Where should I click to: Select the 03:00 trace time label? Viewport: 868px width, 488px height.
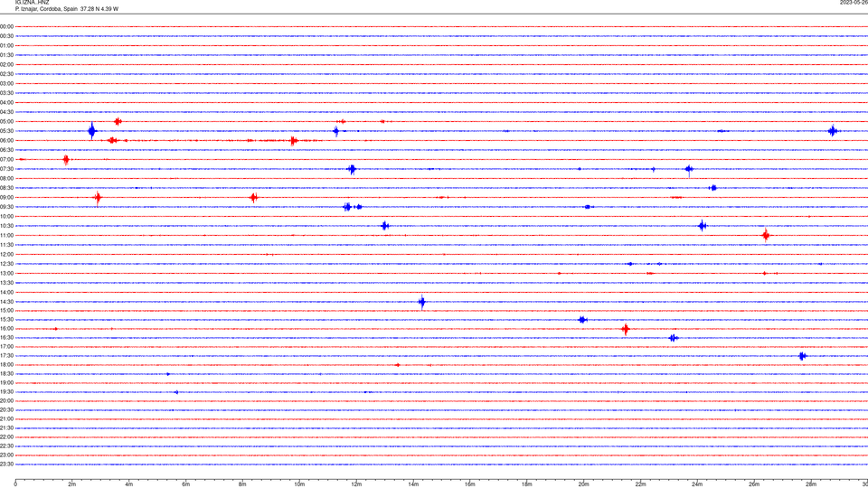coord(6,83)
